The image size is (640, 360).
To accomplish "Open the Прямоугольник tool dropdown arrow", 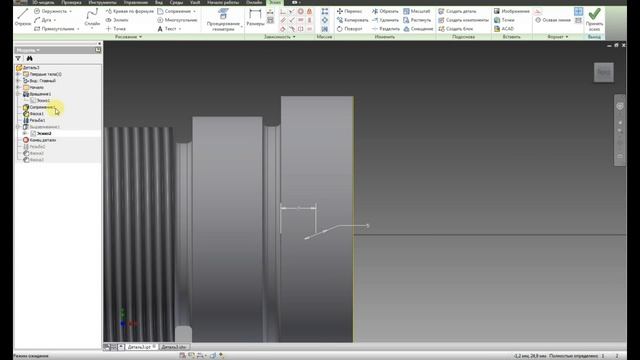I will coord(78,29).
